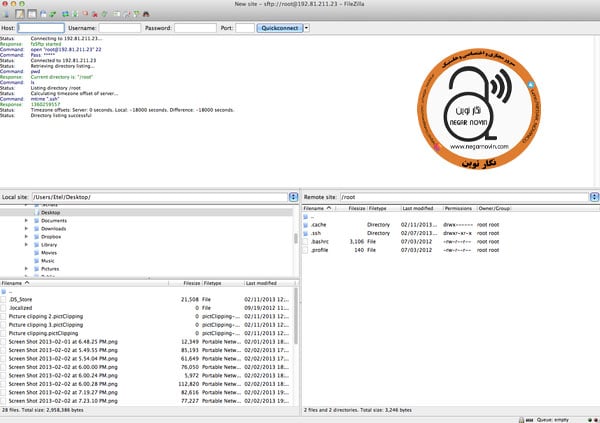Sort remote files by Owner/Group column
The height and width of the screenshot is (423, 600).
494,208
